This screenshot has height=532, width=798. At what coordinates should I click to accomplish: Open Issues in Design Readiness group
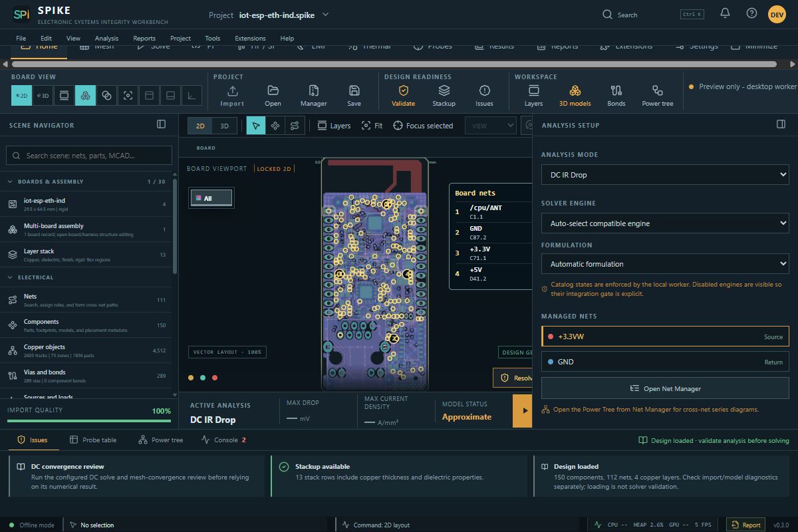coord(484,95)
